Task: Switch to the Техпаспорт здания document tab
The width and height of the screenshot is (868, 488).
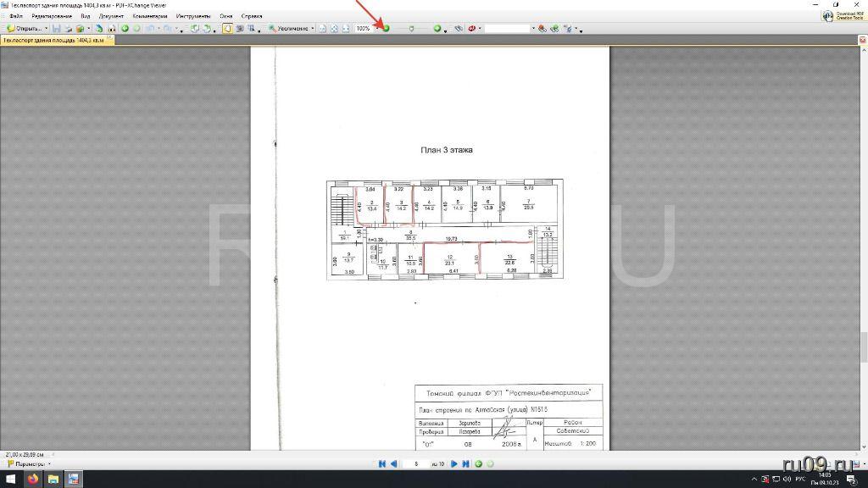Action: pos(53,40)
